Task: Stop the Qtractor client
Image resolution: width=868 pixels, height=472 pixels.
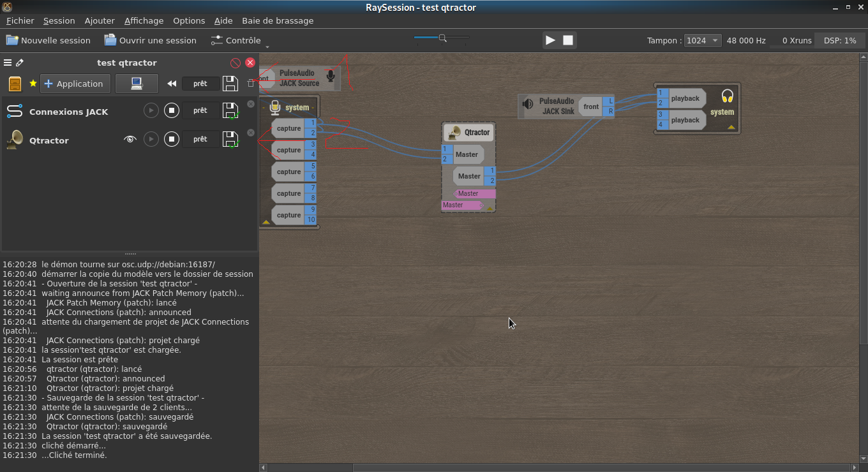Action: click(x=171, y=139)
